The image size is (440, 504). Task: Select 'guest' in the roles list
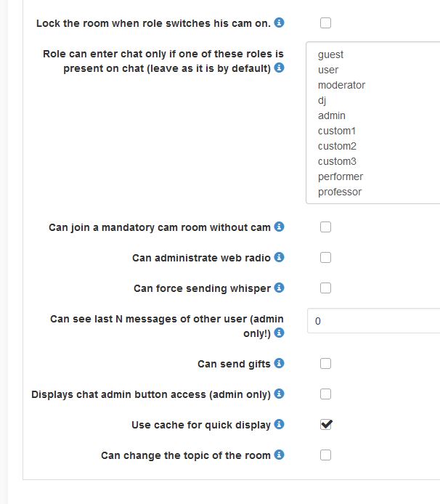coord(330,54)
